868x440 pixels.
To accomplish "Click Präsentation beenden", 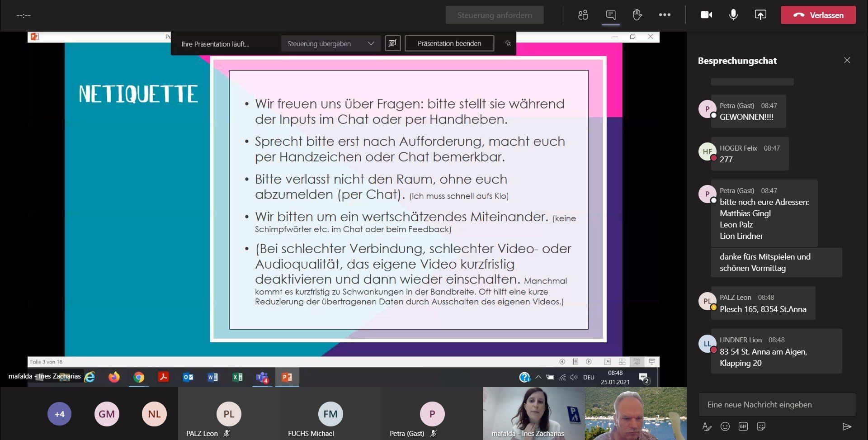I will pos(449,43).
